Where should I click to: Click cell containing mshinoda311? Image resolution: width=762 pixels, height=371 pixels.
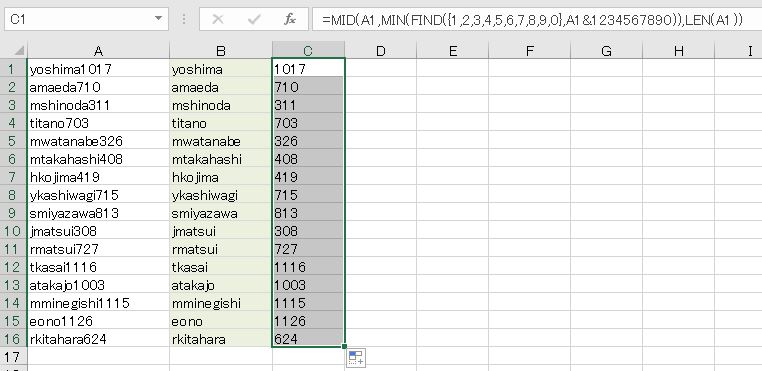pyautogui.click(x=98, y=105)
